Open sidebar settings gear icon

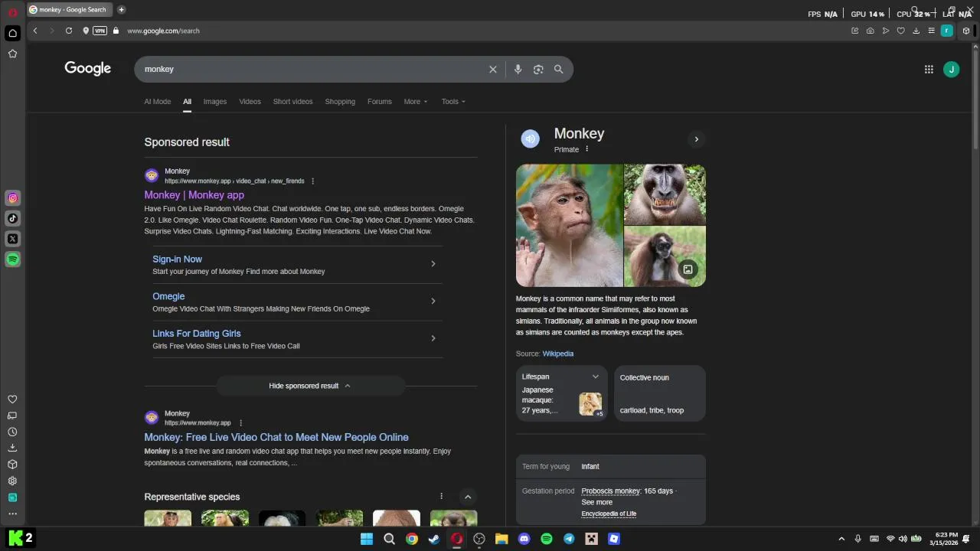point(12,481)
